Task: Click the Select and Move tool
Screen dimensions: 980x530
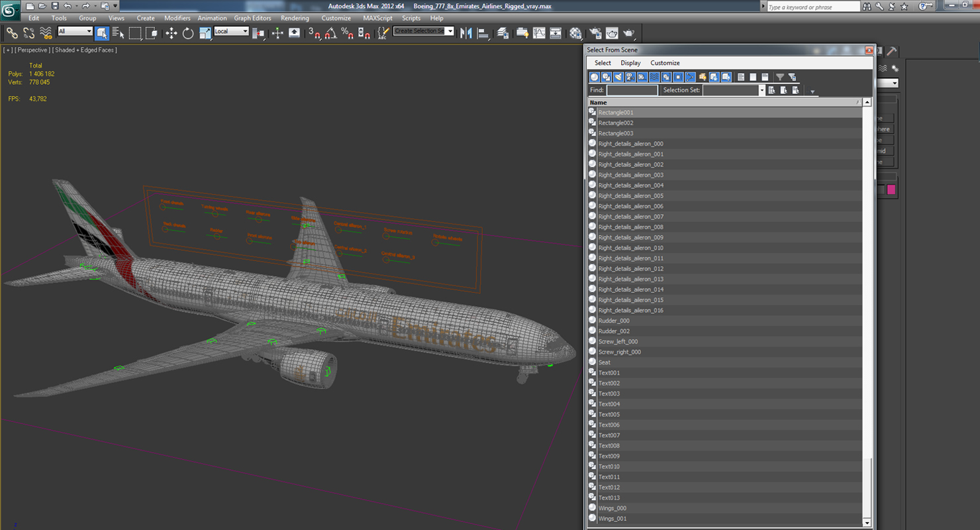Action: 171,33
